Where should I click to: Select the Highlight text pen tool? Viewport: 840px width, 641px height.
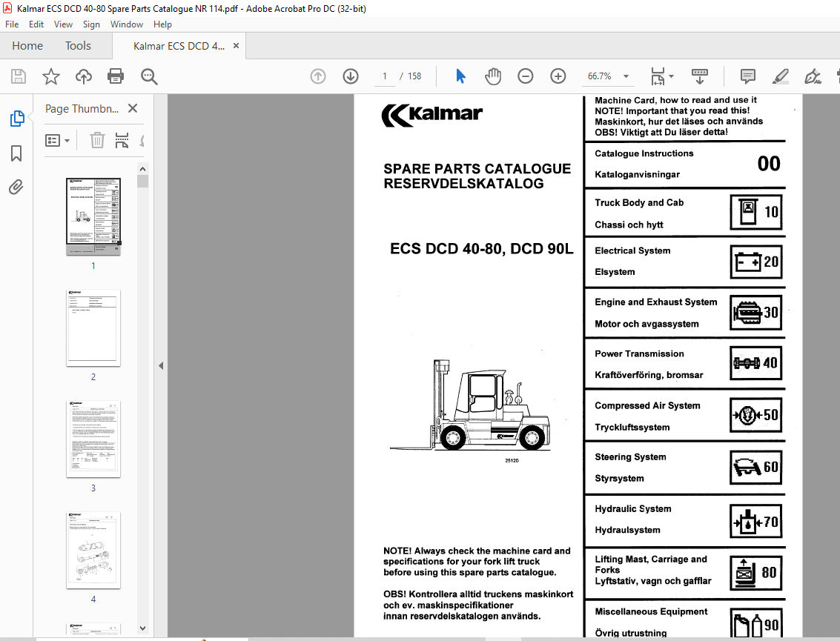coord(781,76)
